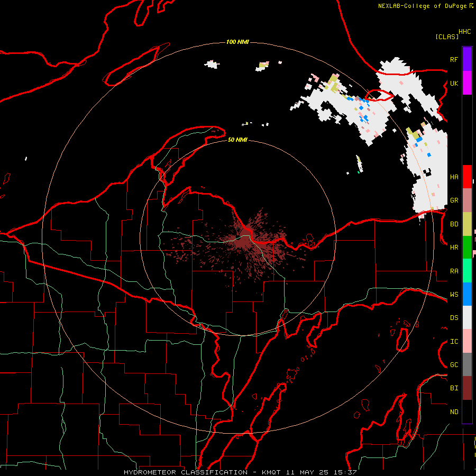This screenshot has height=476, width=476.
Task: Click the 'BI' legend label
Action: tap(454, 388)
